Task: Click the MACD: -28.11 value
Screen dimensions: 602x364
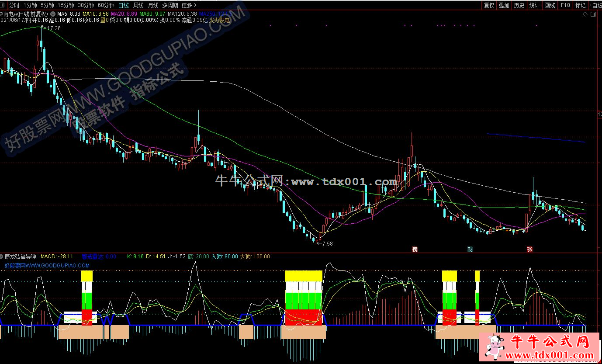Action: click(x=57, y=257)
